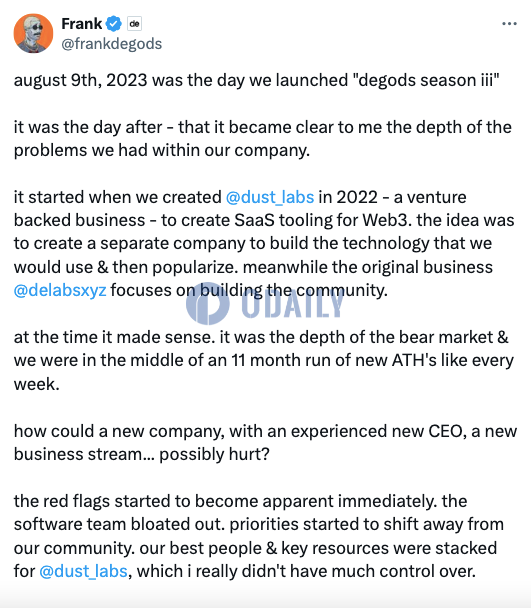Image resolution: width=531 pixels, height=608 pixels.
Task: Click the ODAILY watermark lettering
Action: (x=292, y=304)
